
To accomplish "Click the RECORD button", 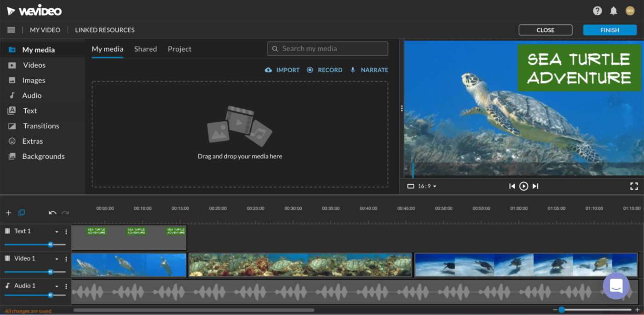I will click(324, 70).
